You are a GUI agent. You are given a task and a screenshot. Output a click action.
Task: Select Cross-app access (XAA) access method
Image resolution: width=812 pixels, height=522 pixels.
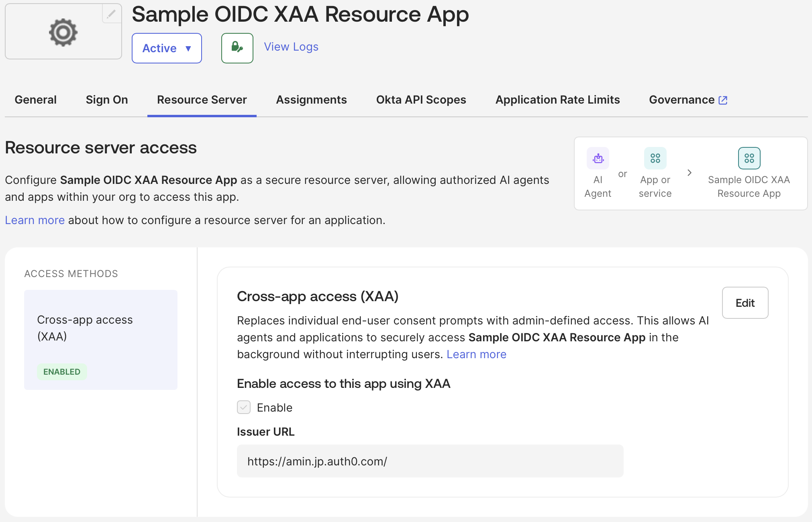click(x=101, y=340)
